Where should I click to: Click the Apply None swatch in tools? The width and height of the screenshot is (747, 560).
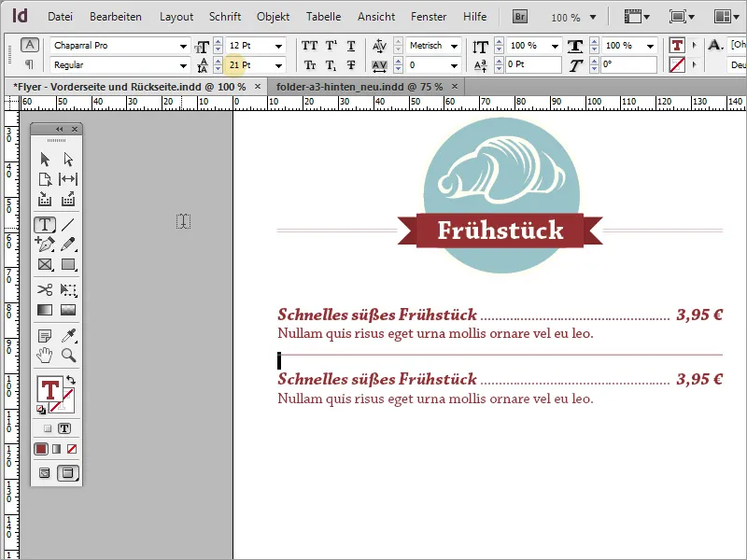72,449
